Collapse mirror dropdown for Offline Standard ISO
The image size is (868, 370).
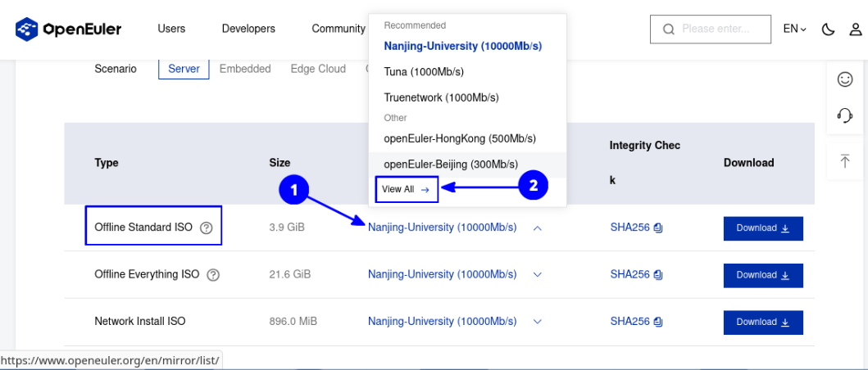[x=536, y=228]
